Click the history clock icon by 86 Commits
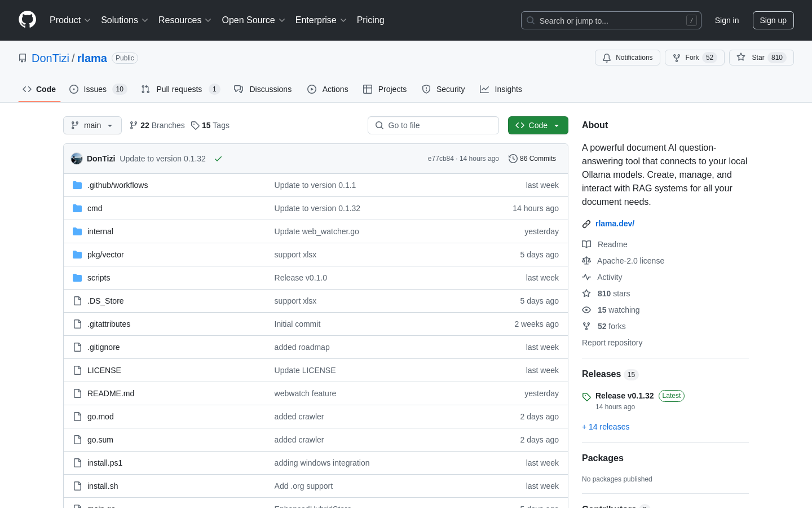The width and height of the screenshot is (812, 508). pyautogui.click(x=513, y=159)
